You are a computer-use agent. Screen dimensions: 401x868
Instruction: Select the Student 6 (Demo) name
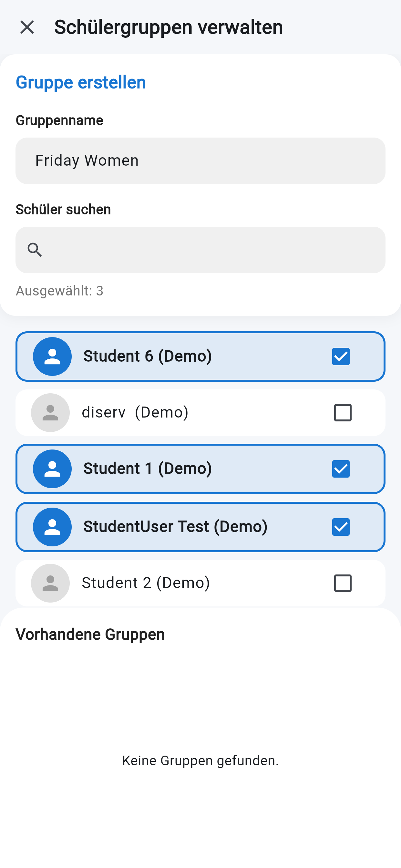148,356
